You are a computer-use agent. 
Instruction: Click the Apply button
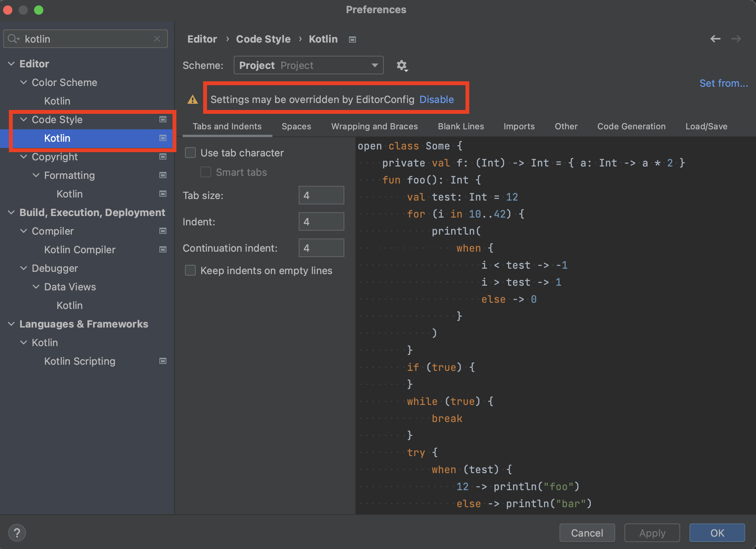(652, 533)
